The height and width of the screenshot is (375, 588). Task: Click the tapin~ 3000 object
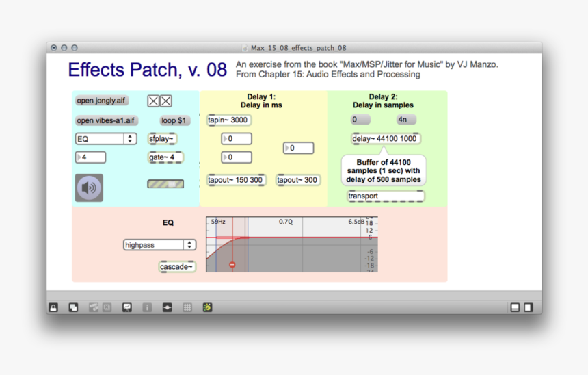coord(228,120)
